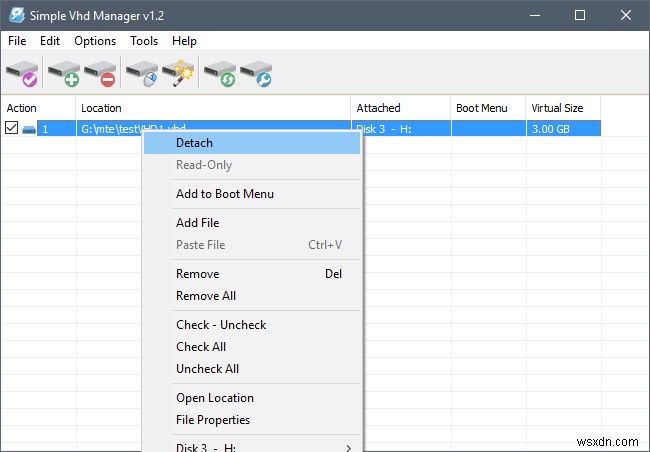
Task: Choose Detach from the context menu
Action: click(252, 143)
